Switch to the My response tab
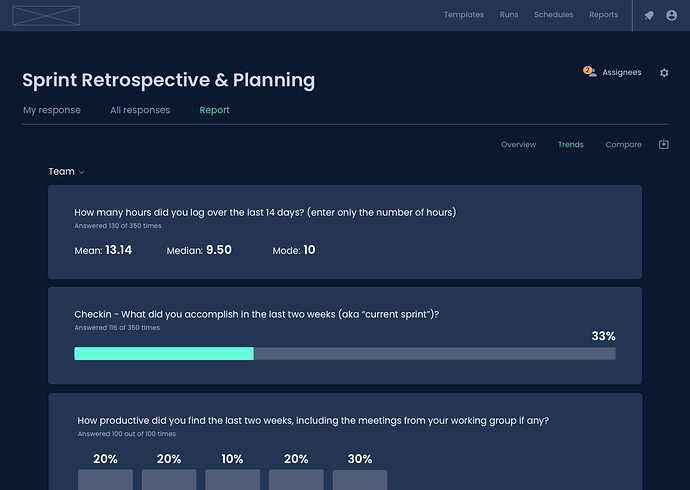The height and width of the screenshot is (490, 690). (52, 110)
